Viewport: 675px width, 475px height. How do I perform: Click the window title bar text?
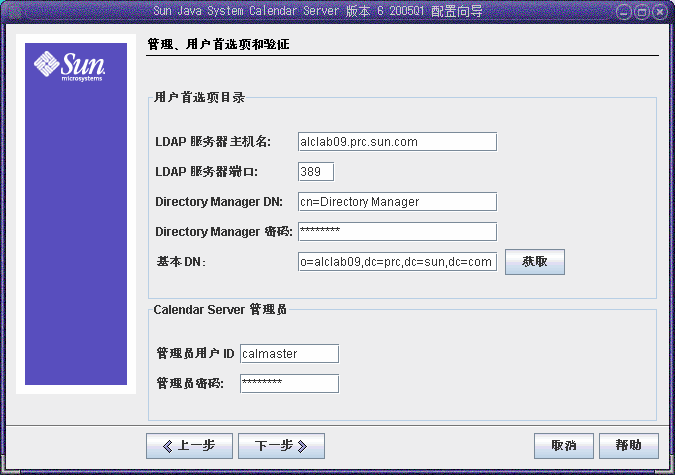click(x=318, y=11)
